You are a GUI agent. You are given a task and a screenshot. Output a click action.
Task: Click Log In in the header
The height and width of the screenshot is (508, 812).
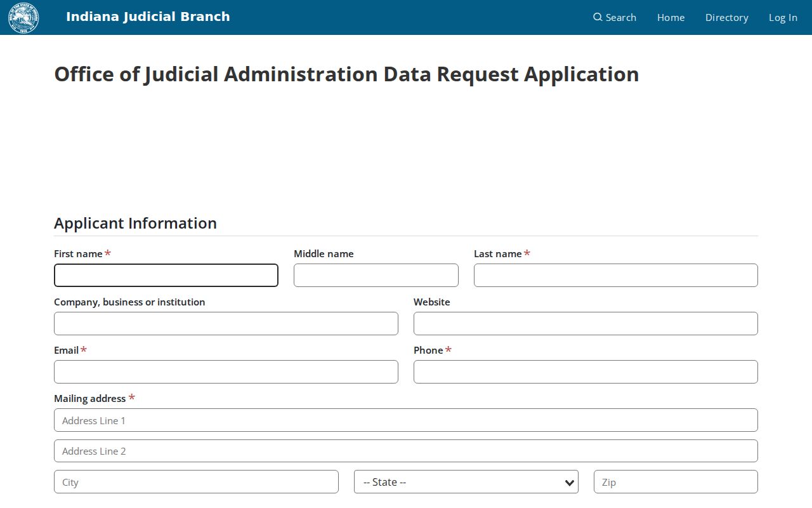[x=783, y=18]
